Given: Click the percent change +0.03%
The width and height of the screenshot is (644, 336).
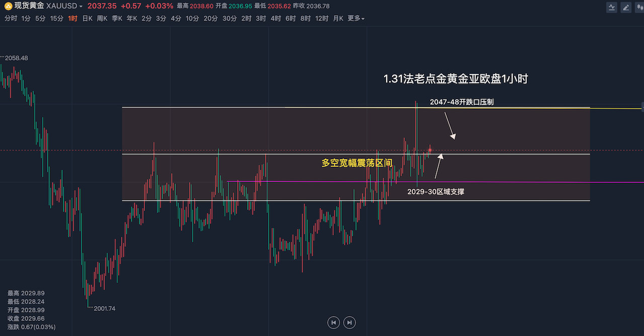Looking at the screenshot, I should tap(159, 6).
